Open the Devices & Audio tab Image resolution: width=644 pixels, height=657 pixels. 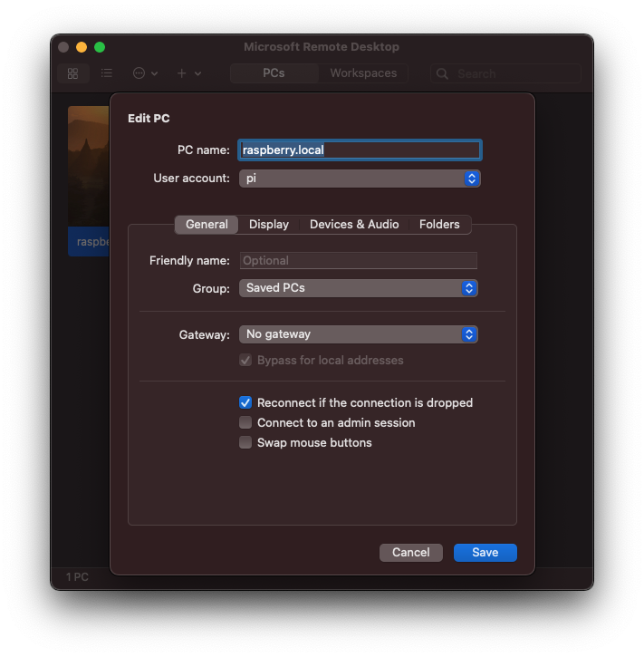(x=354, y=224)
